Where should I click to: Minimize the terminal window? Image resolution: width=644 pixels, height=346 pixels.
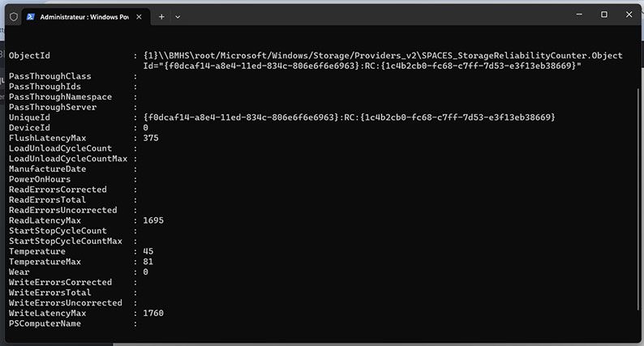tap(579, 15)
